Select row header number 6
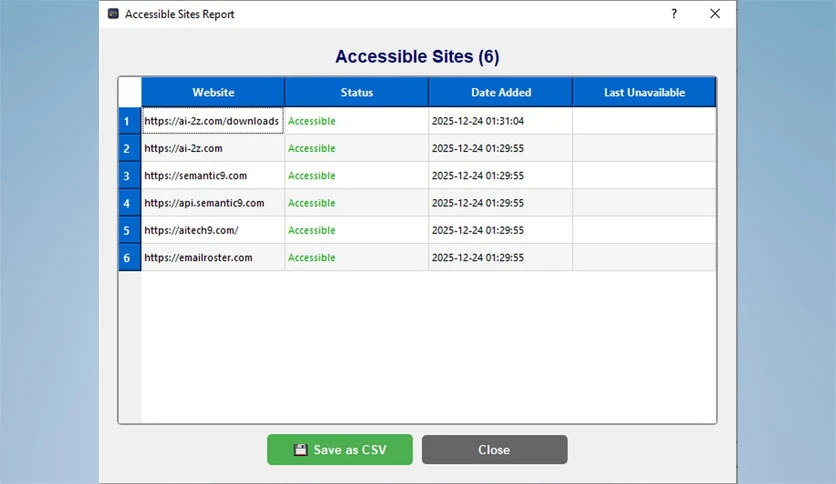This screenshot has width=836, height=484. point(130,257)
